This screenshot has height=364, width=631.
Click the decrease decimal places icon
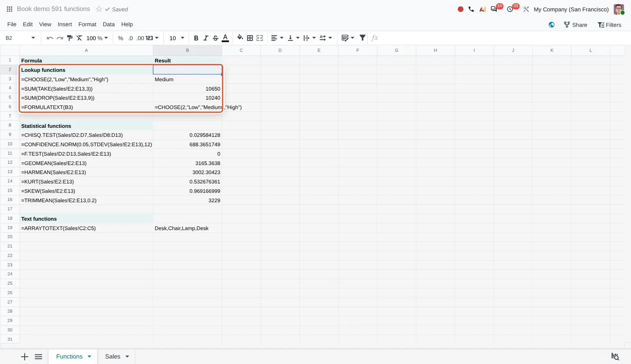(x=131, y=38)
